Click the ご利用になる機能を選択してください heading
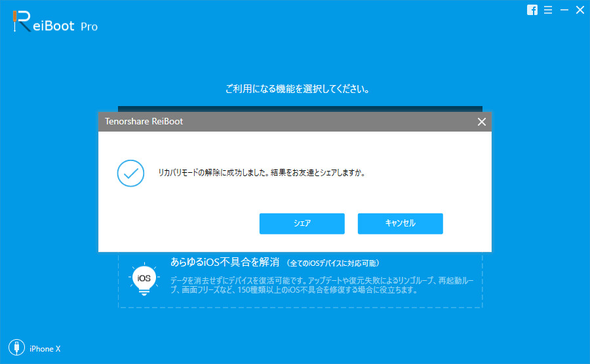 coord(298,89)
